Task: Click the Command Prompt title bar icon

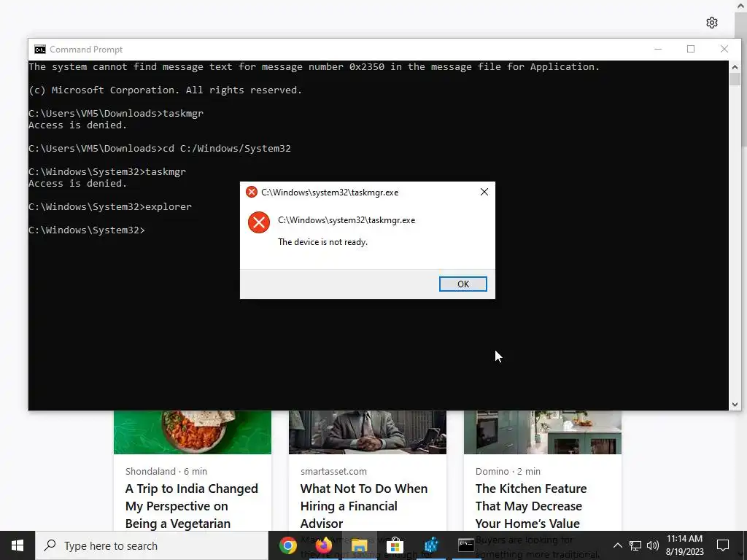Action: click(x=40, y=50)
